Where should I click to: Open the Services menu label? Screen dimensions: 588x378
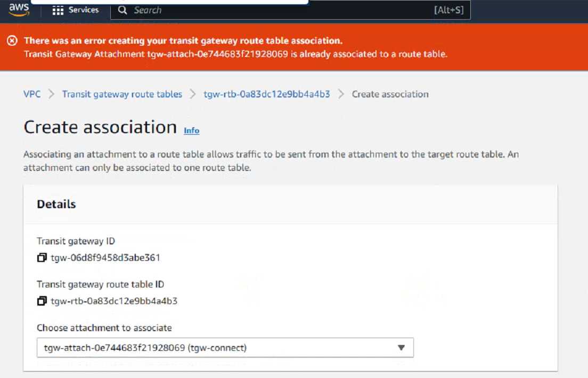pyautogui.click(x=84, y=10)
